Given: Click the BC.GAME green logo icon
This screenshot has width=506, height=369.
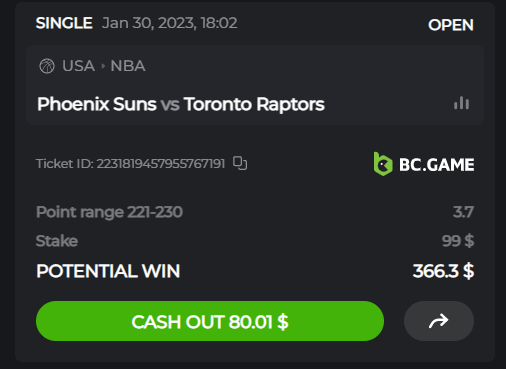Looking at the screenshot, I should point(383,164).
